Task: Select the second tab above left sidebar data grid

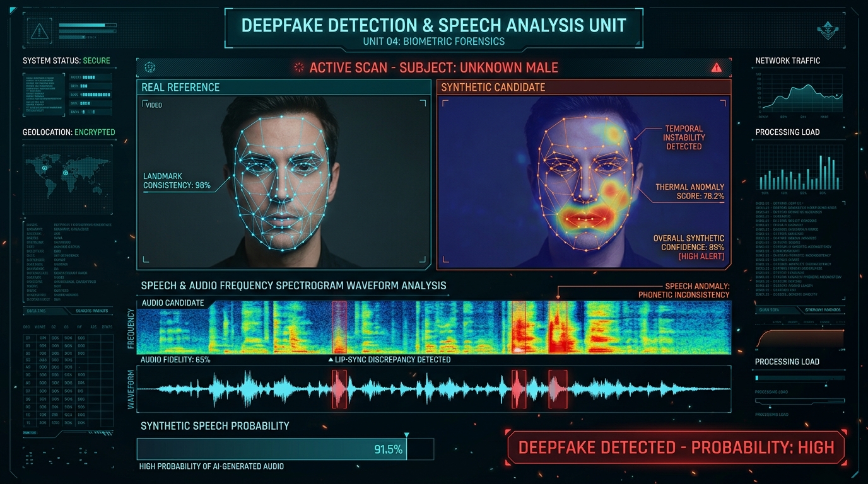Action: click(90, 311)
